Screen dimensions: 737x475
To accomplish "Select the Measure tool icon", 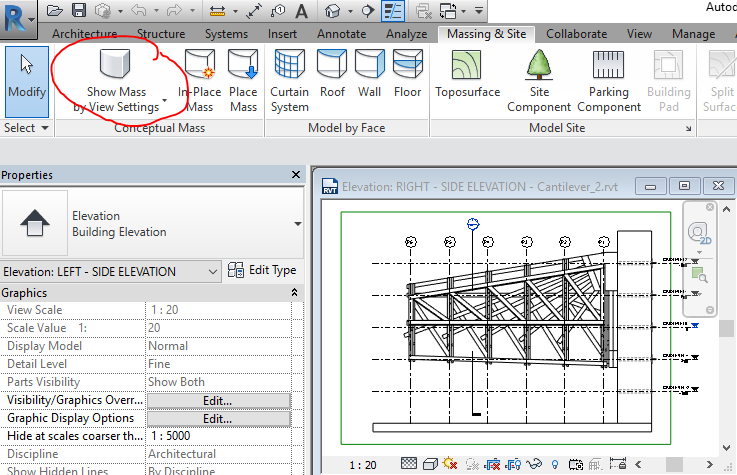I will point(217,11).
